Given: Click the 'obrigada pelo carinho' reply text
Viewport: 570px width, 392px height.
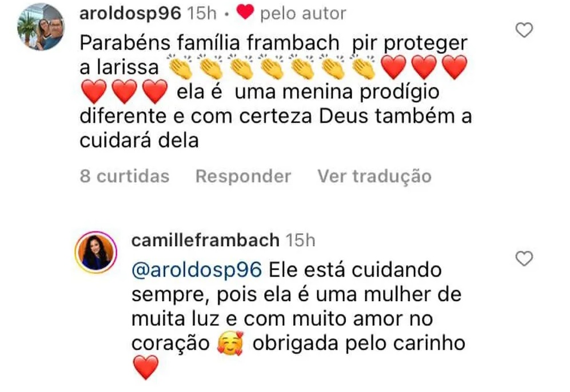Looking at the screenshot, I should click(359, 343).
